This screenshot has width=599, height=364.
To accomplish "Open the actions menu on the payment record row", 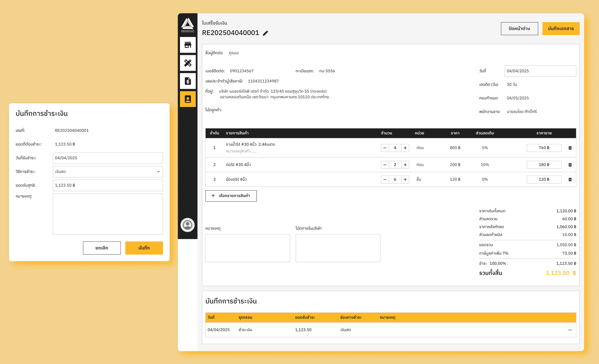I will click(x=570, y=330).
